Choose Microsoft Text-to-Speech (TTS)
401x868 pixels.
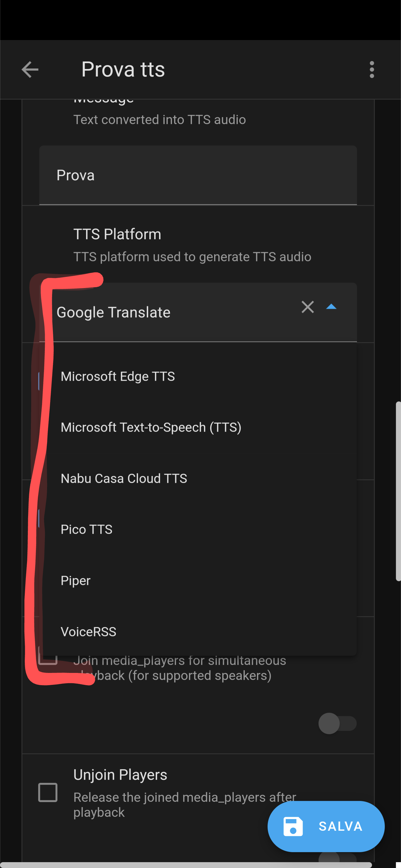point(151,427)
